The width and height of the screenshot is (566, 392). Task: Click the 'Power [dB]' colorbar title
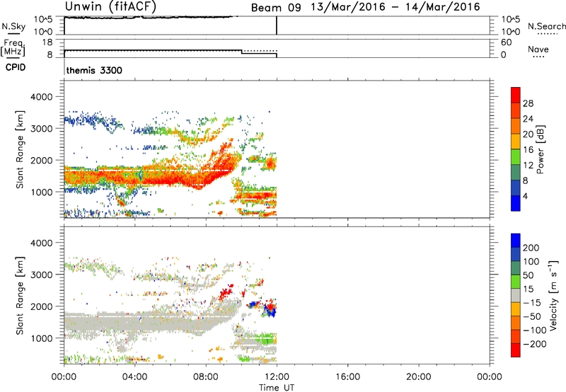540,149
